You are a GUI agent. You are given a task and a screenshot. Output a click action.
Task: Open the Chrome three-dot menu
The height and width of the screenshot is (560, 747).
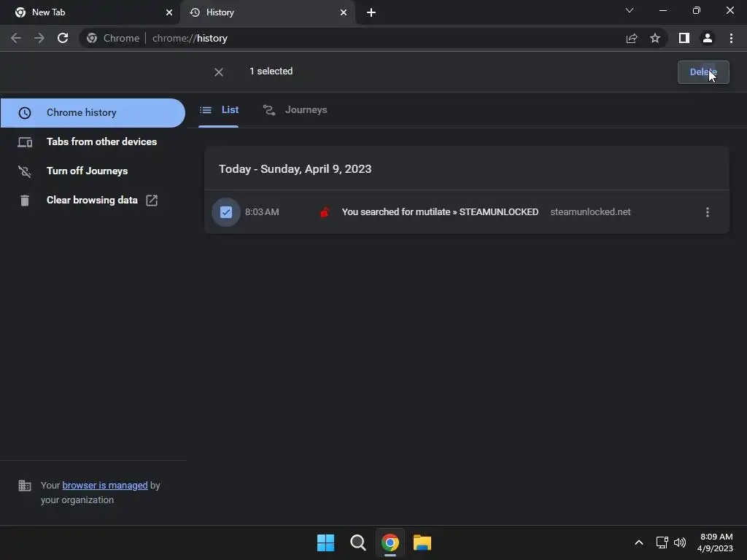coord(731,38)
